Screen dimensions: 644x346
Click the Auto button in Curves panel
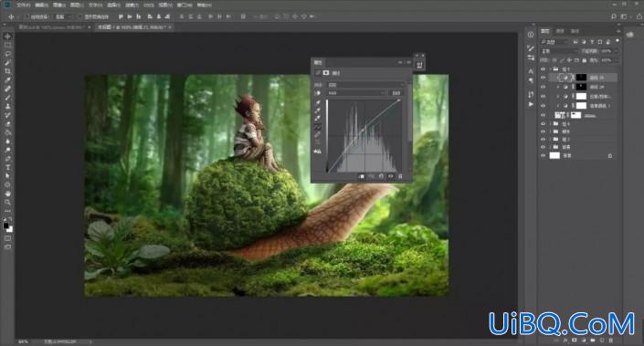[396, 93]
